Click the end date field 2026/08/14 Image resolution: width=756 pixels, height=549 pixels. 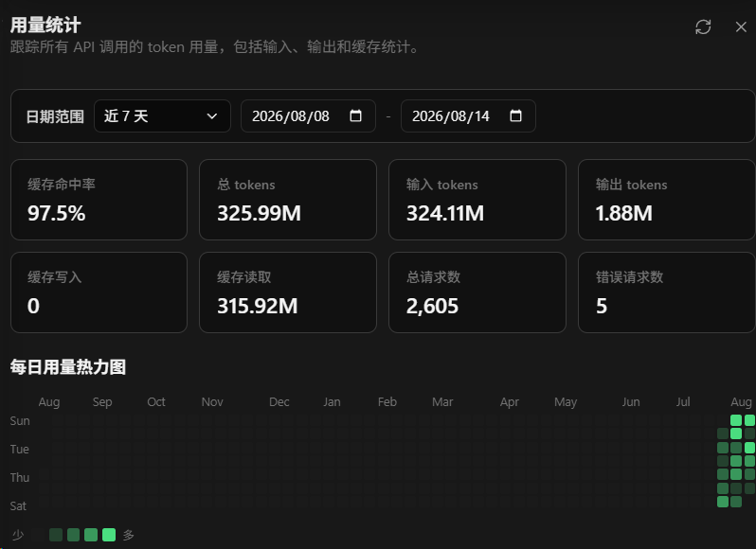(x=468, y=116)
